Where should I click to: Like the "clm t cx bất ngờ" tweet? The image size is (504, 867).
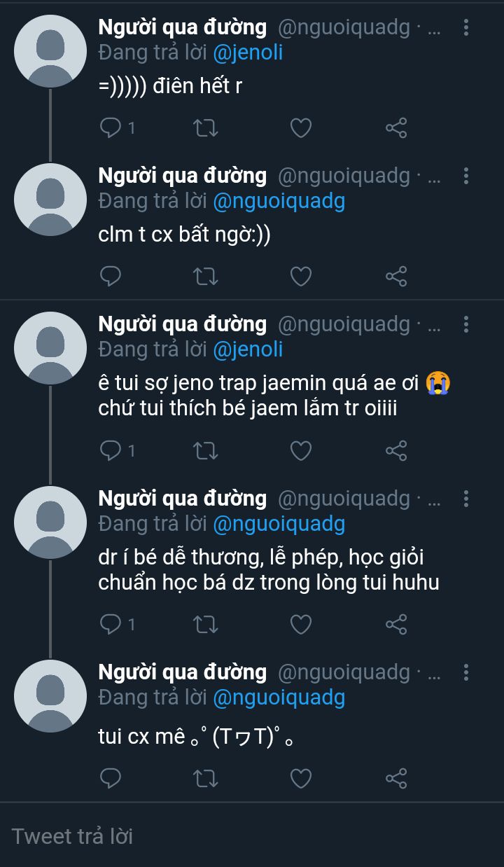300,277
